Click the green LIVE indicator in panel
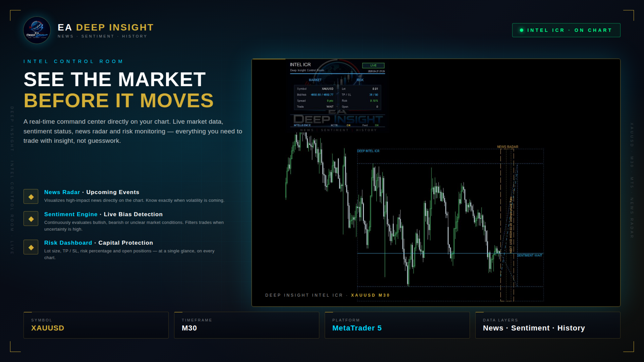 [x=373, y=66]
